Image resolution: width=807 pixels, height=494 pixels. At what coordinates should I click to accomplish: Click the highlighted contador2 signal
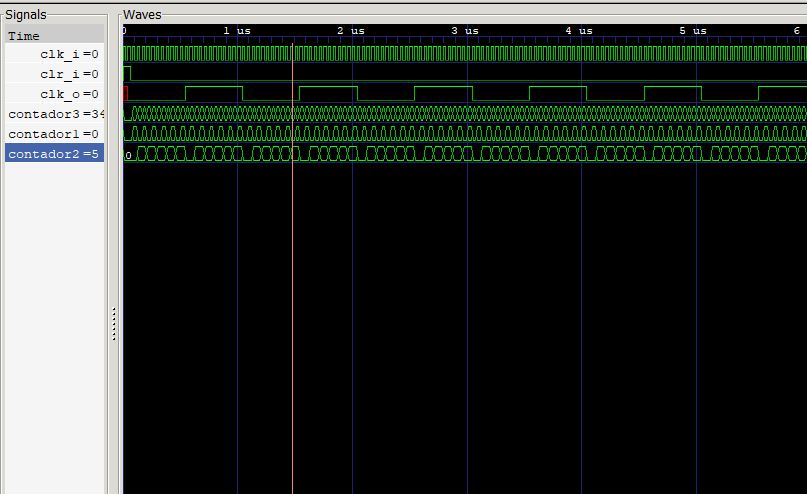[55, 154]
